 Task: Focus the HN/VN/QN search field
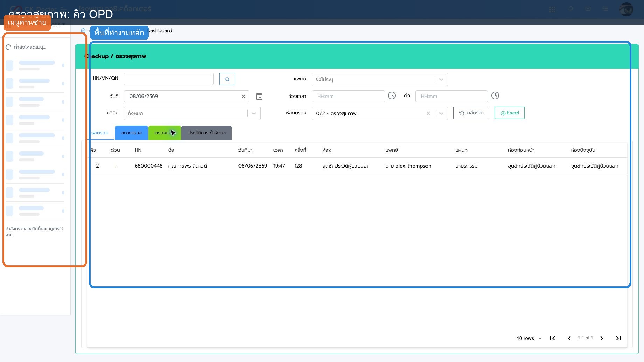168,79
